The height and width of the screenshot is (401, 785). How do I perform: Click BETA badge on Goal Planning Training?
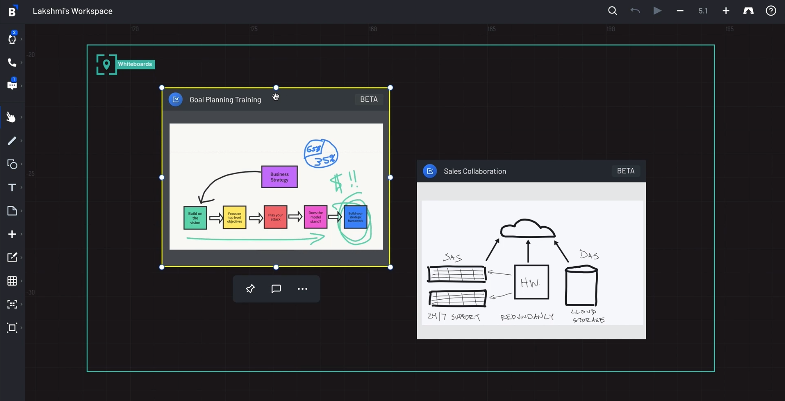(369, 99)
